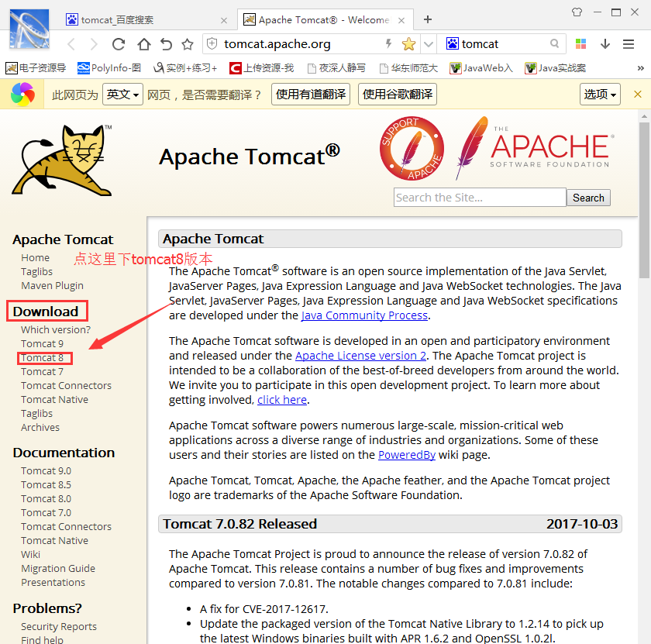Switch to the tomcat_百度搜索 tab
This screenshot has height=644, width=651.
coord(147,20)
